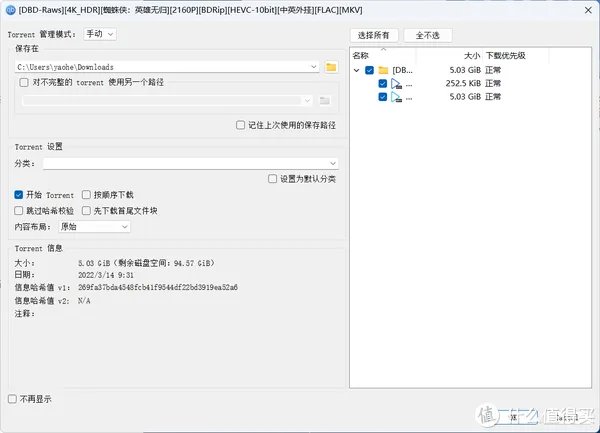
Task: Check the 不再显示 checkbox
Action: [x=12, y=399]
